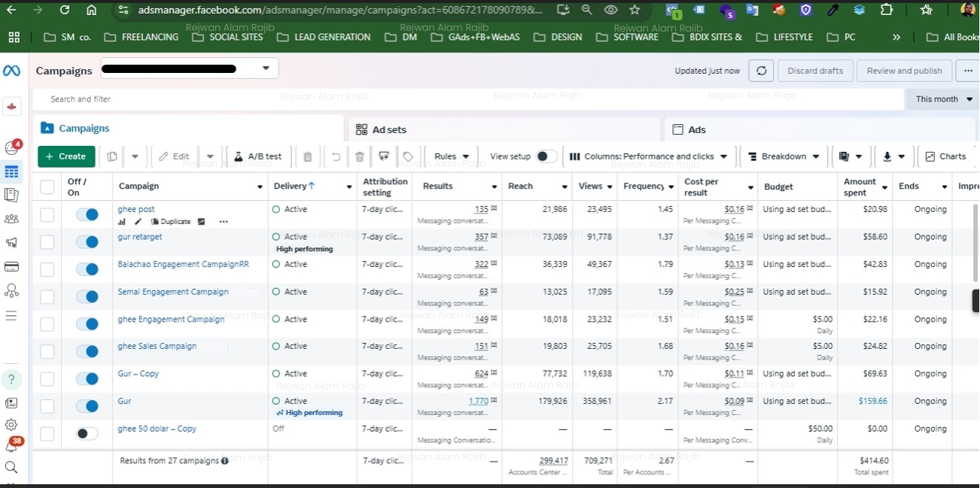Viewport: 980px width, 488px height.
Task: Click the green Create button
Action: click(66, 156)
